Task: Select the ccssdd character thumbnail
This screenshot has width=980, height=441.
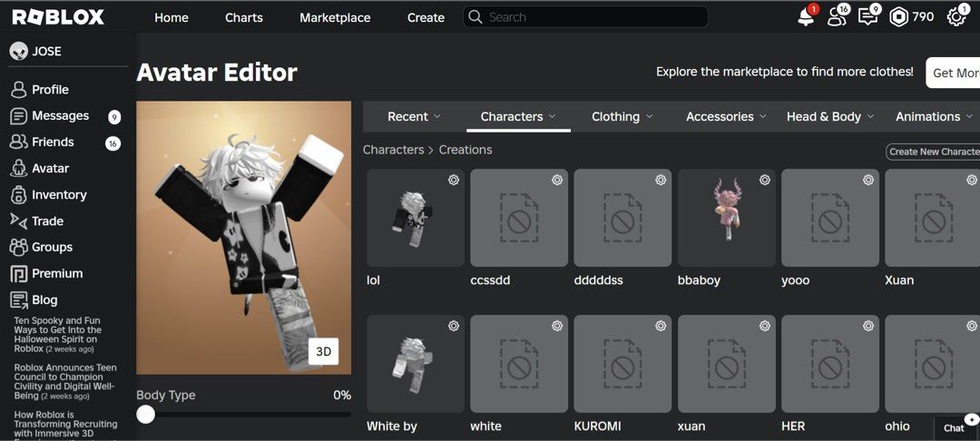Action: pos(519,218)
